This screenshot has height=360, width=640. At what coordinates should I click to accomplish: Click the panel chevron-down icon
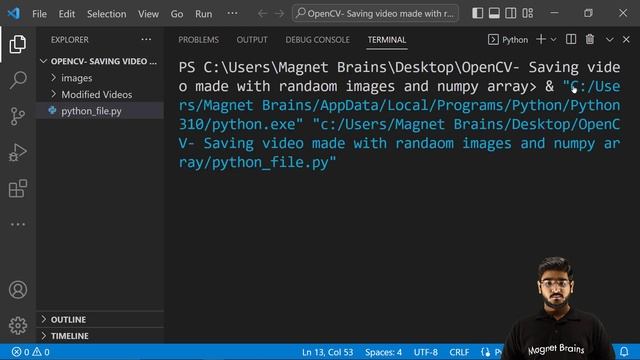click(609, 40)
